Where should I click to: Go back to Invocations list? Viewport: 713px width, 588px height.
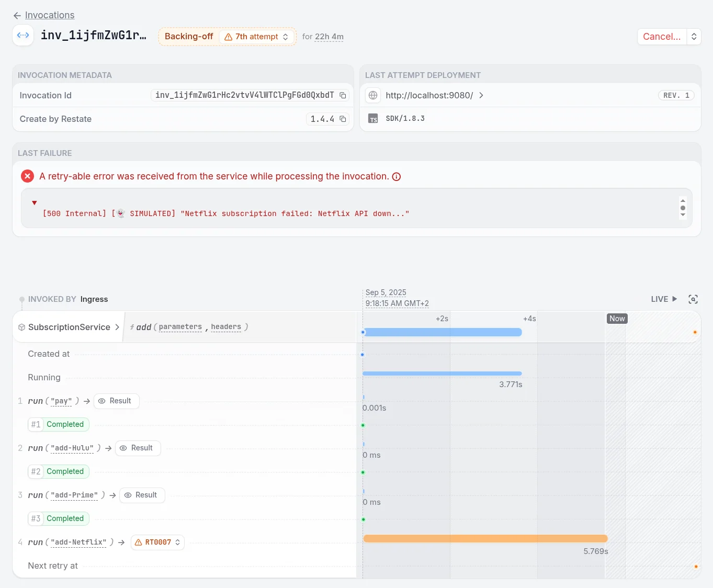(50, 15)
